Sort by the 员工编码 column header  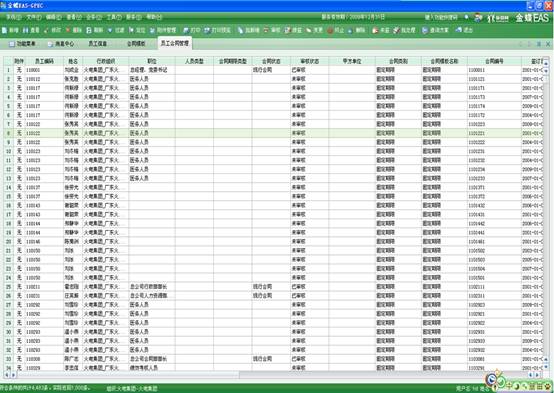click(x=44, y=61)
